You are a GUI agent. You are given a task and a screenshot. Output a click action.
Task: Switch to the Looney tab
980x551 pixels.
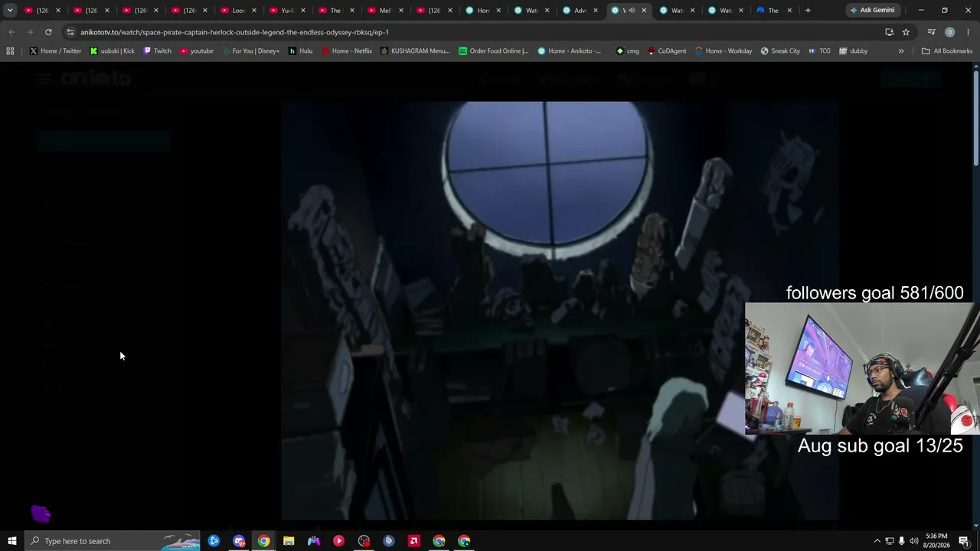pyautogui.click(x=238, y=11)
